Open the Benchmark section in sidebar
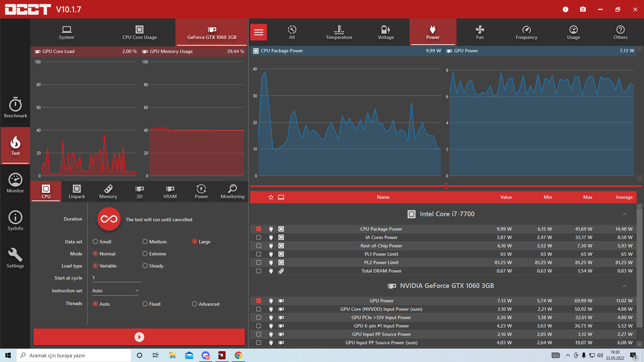Viewport: 644px width, 362px height. coord(15,108)
